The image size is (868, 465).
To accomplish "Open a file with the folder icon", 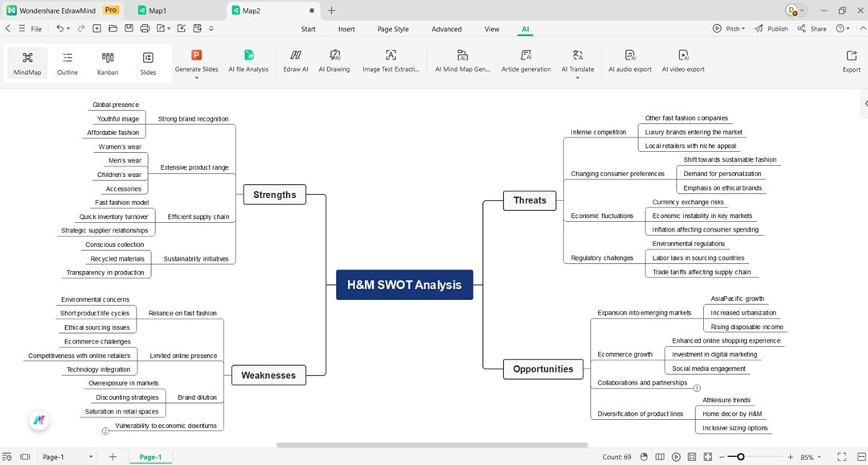I will tap(113, 29).
